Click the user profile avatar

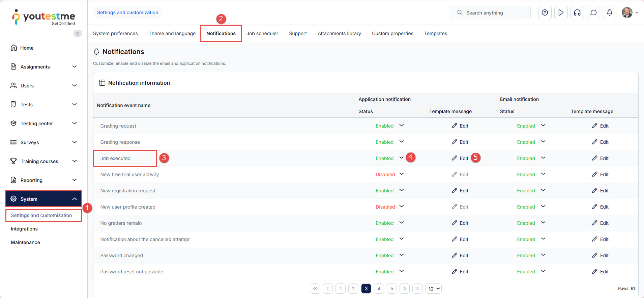coord(627,12)
